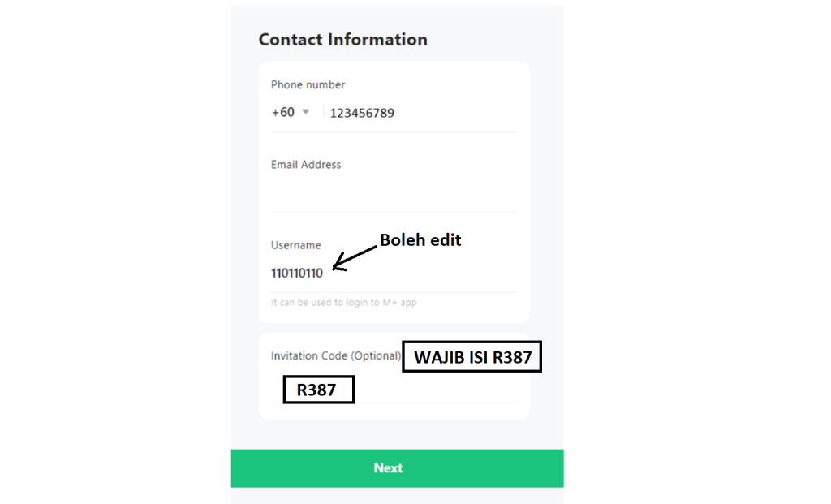
Task: Click the "Phone number" field label
Action: click(x=308, y=84)
